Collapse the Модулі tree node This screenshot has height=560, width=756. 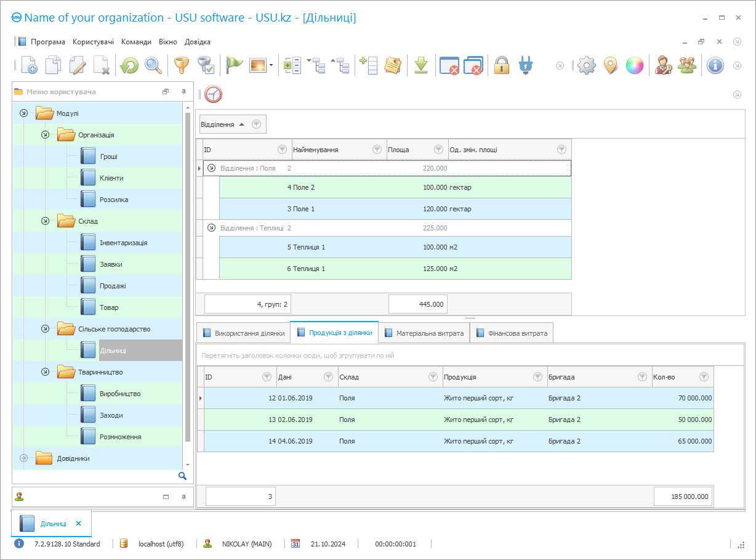(x=23, y=113)
